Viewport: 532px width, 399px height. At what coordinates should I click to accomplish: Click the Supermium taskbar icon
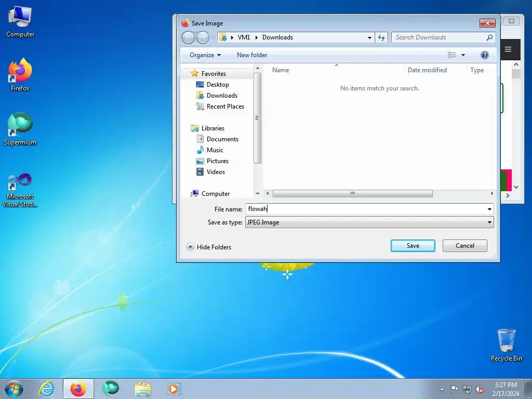point(111,389)
